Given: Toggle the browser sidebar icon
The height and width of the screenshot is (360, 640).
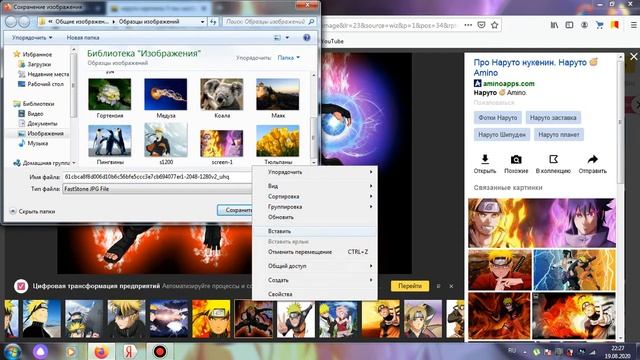Looking at the screenshot, I should [569, 25].
